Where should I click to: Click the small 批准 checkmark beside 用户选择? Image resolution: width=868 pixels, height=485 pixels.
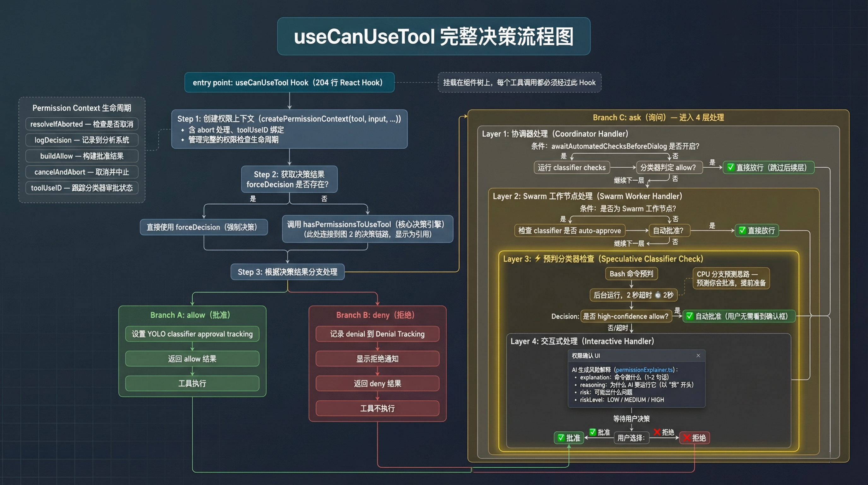pos(592,432)
